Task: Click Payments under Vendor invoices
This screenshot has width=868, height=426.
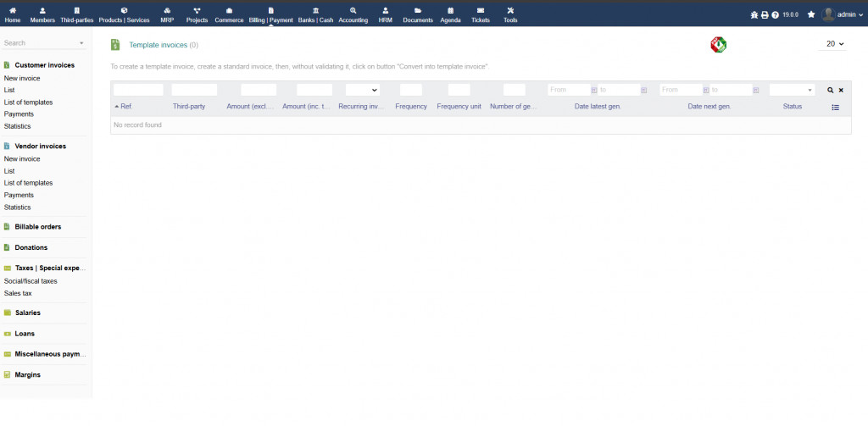Action: point(19,196)
